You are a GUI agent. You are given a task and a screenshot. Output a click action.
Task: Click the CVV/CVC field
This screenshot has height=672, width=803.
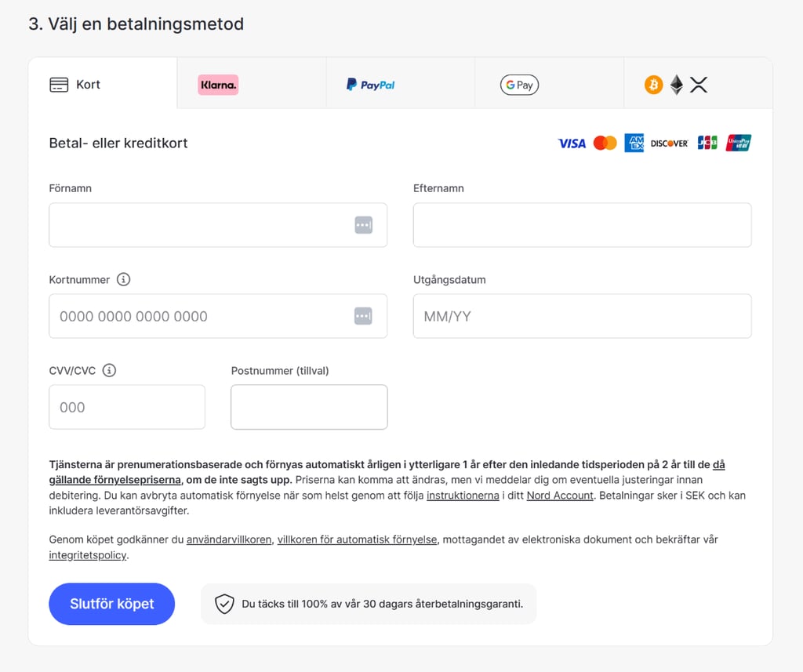point(127,407)
